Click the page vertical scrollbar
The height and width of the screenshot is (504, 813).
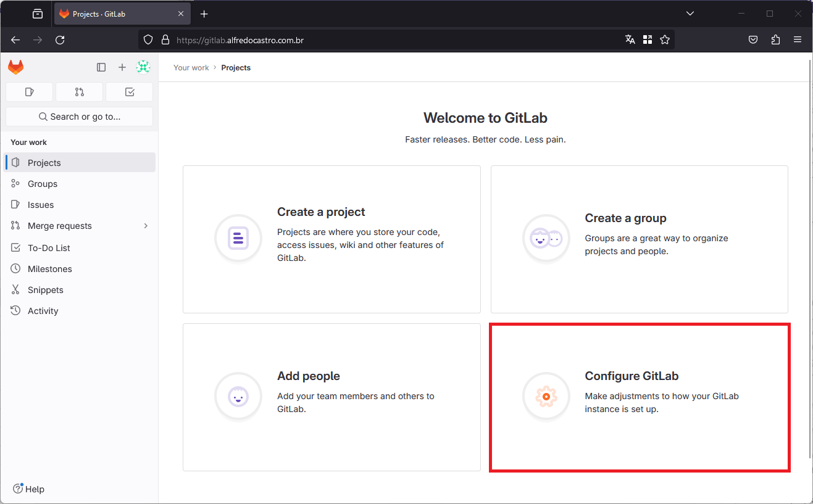click(809, 258)
